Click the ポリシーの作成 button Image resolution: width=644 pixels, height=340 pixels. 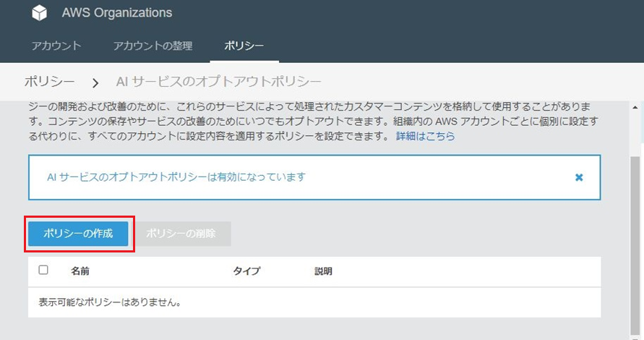[78, 234]
